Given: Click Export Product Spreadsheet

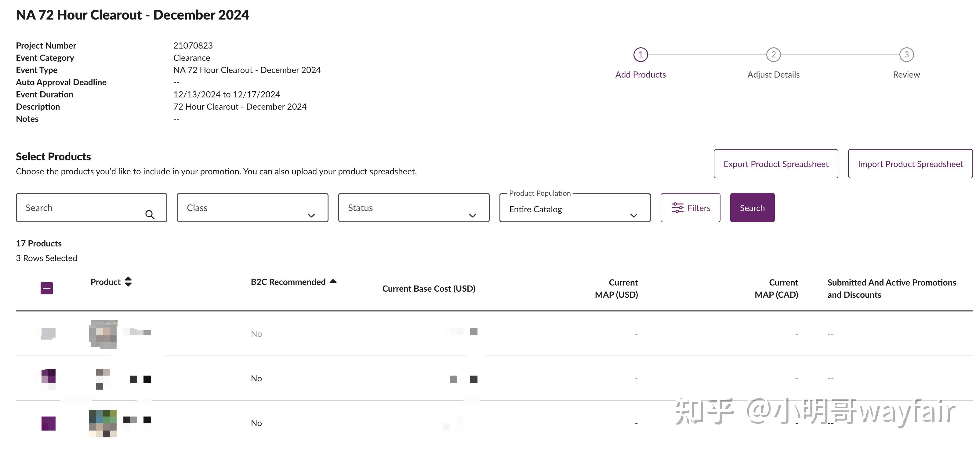Looking at the screenshot, I should 776,164.
